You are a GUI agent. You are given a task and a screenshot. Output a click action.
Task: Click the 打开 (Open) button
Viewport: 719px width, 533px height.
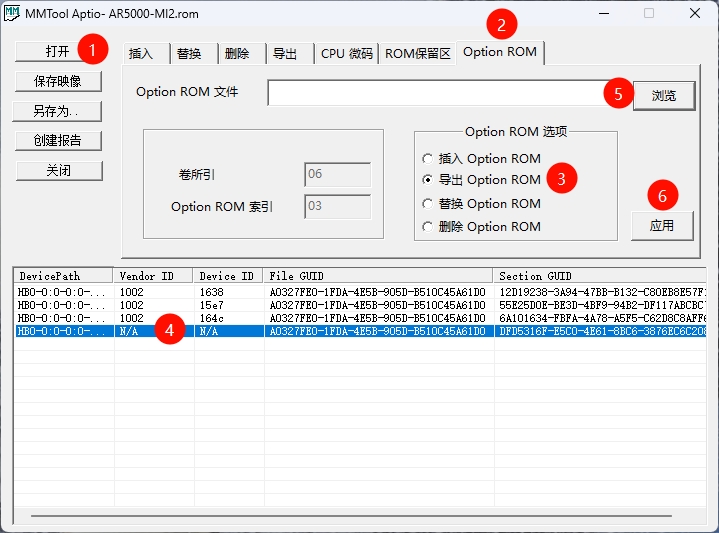[x=57, y=51]
